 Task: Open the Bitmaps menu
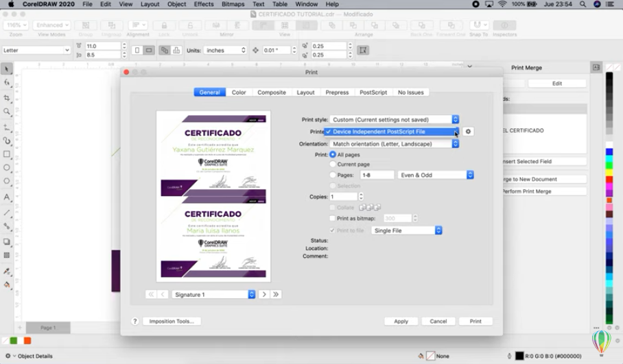(x=233, y=4)
